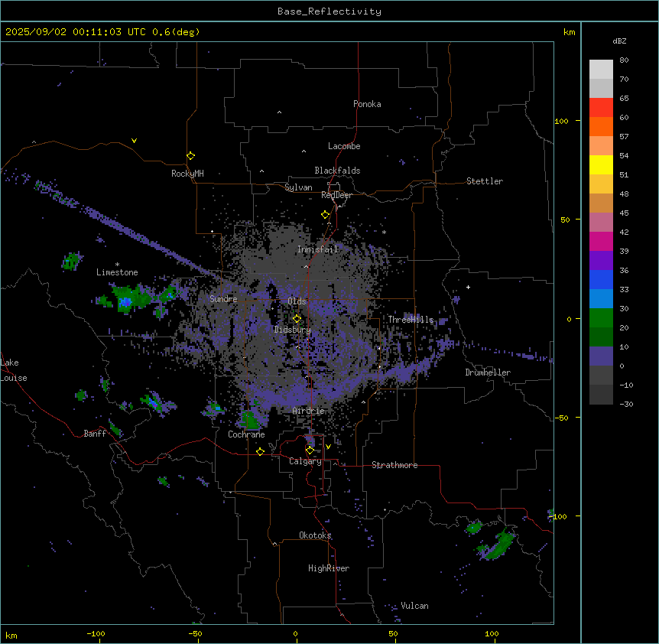The image size is (659, 644).
Task: Click the RedDeer city label
Action: tap(336, 195)
